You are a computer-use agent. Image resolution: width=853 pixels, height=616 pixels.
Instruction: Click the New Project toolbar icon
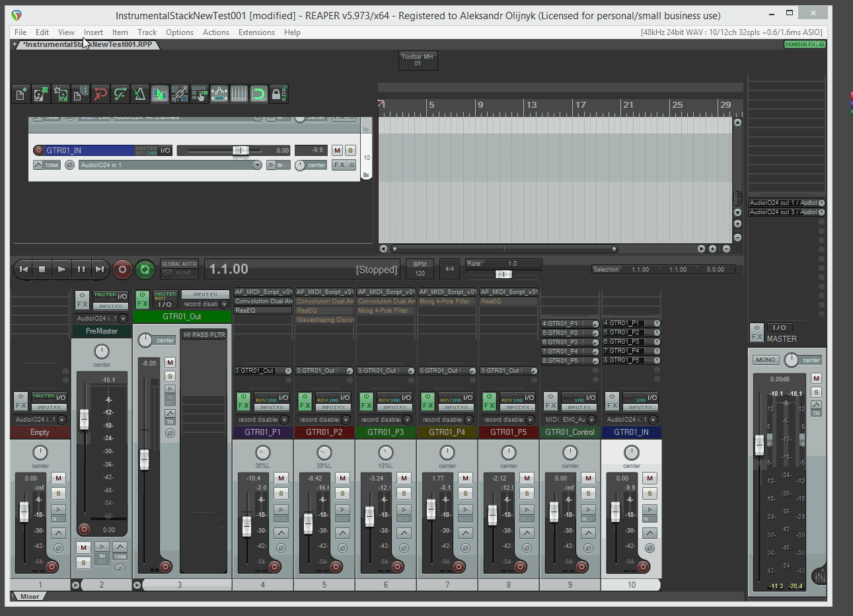pos(21,95)
